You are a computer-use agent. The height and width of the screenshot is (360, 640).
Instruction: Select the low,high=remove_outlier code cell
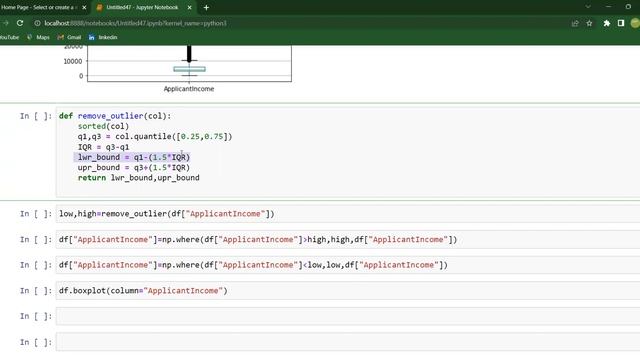coord(348,214)
